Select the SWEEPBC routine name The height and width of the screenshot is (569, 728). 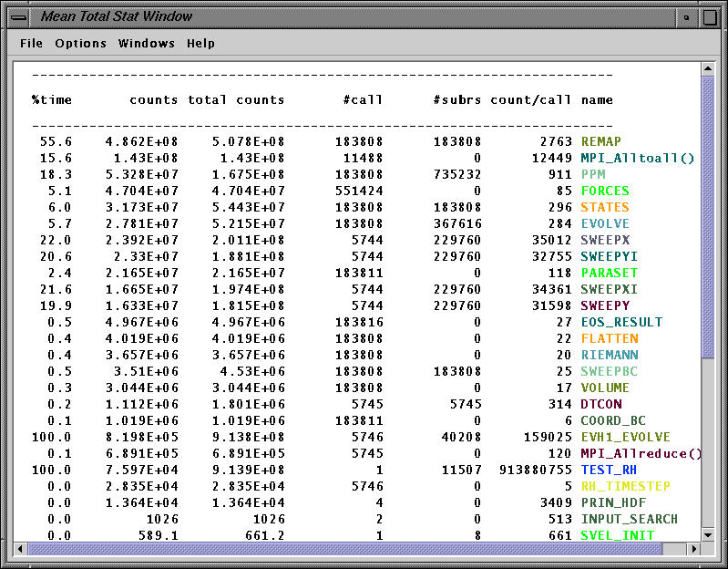pyautogui.click(x=610, y=371)
